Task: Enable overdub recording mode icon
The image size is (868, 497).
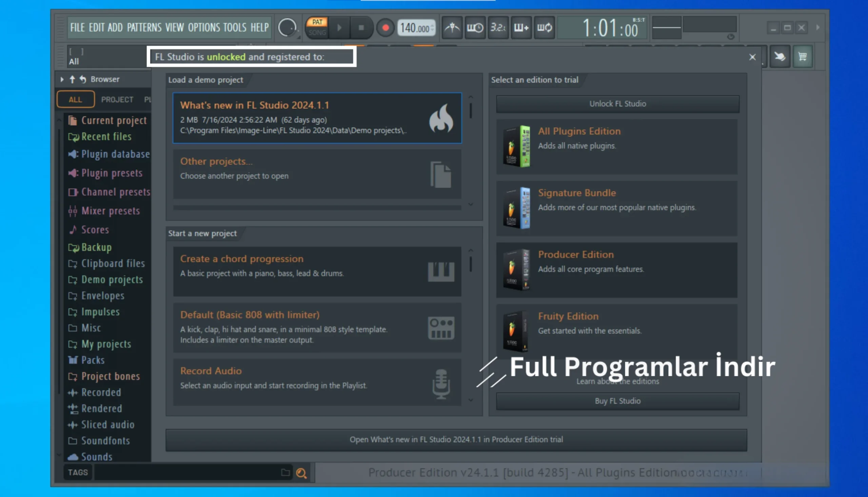Action: (x=521, y=27)
